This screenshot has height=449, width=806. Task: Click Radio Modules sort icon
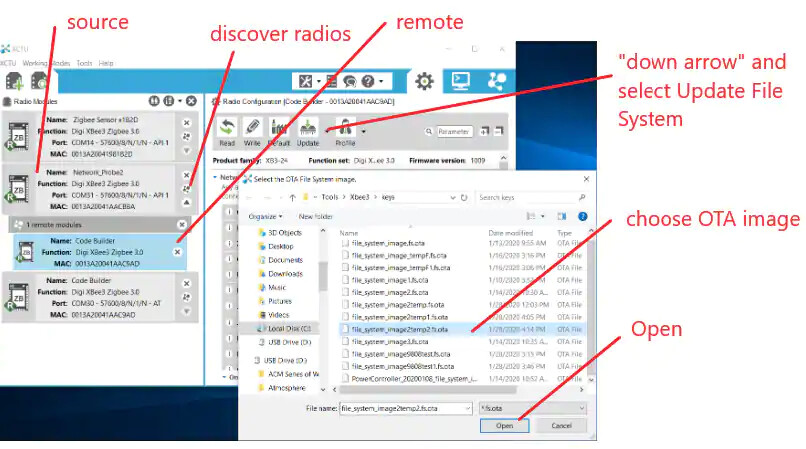(154, 101)
